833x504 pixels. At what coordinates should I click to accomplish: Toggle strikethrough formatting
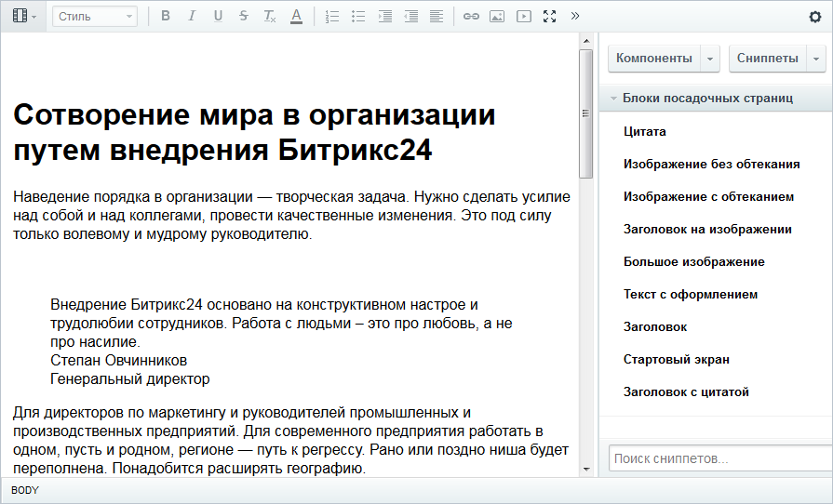244,17
